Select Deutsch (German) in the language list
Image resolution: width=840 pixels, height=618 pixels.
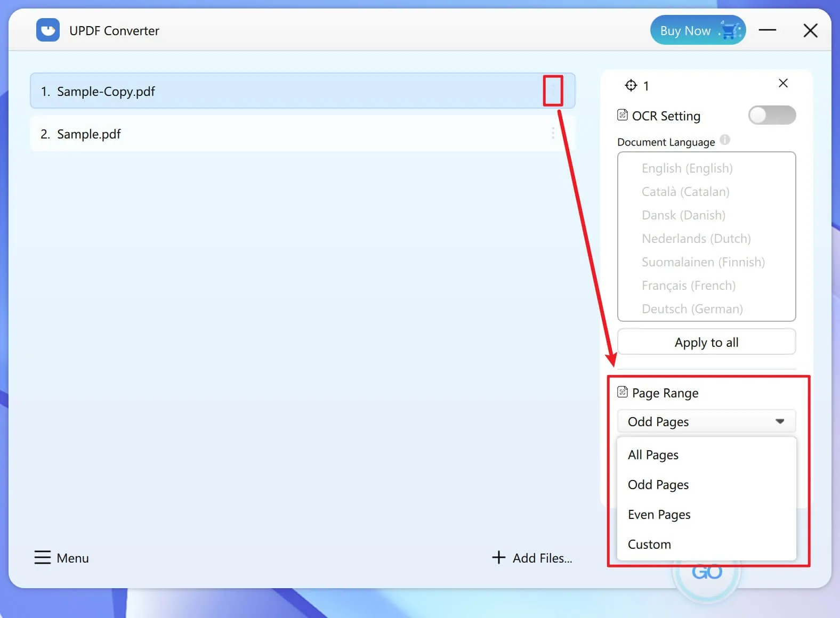click(692, 309)
